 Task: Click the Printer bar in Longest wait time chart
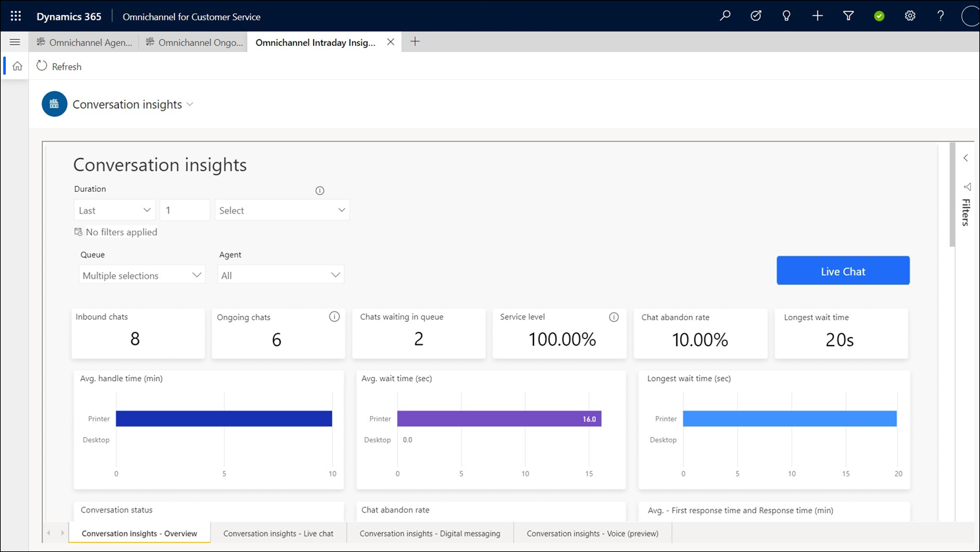click(790, 419)
